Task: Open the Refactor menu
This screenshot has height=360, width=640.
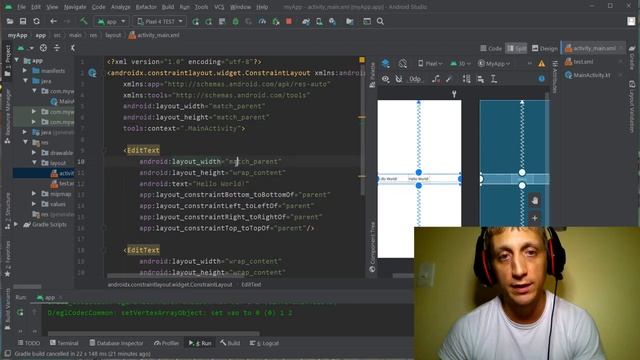Action: 146,7
